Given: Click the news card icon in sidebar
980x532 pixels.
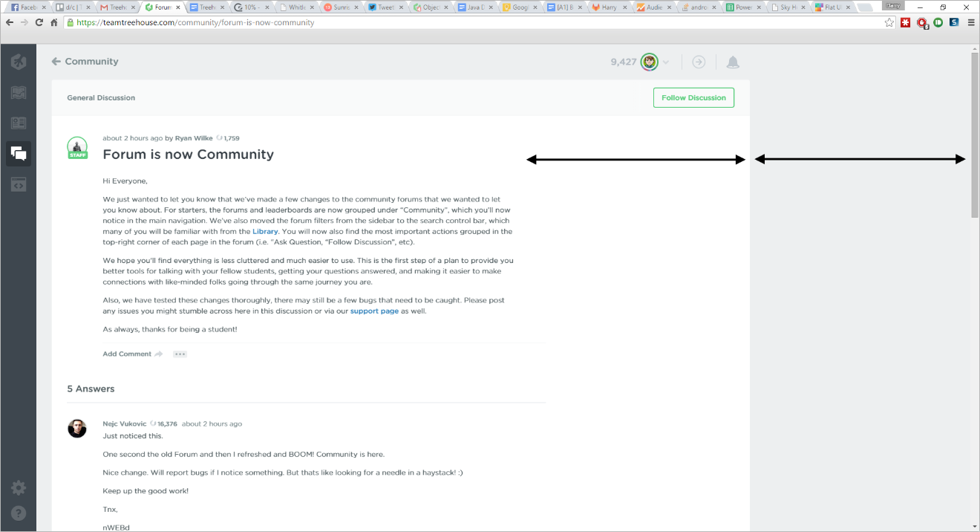Looking at the screenshot, I should (x=19, y=123).
